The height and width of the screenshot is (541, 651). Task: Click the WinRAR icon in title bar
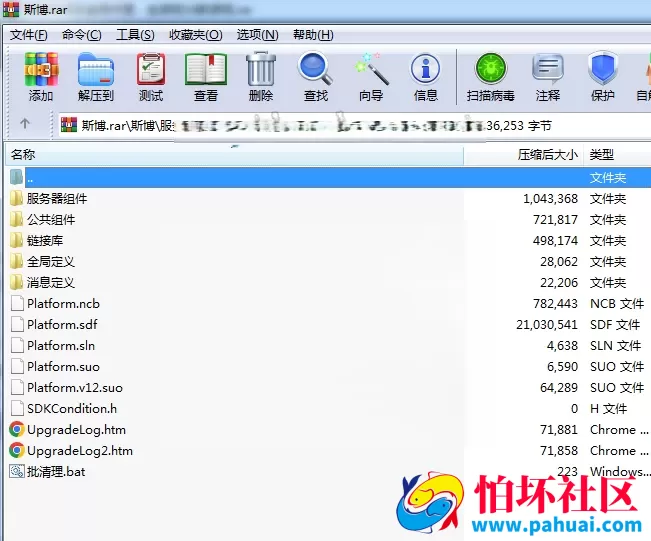(x=11, y=9)
